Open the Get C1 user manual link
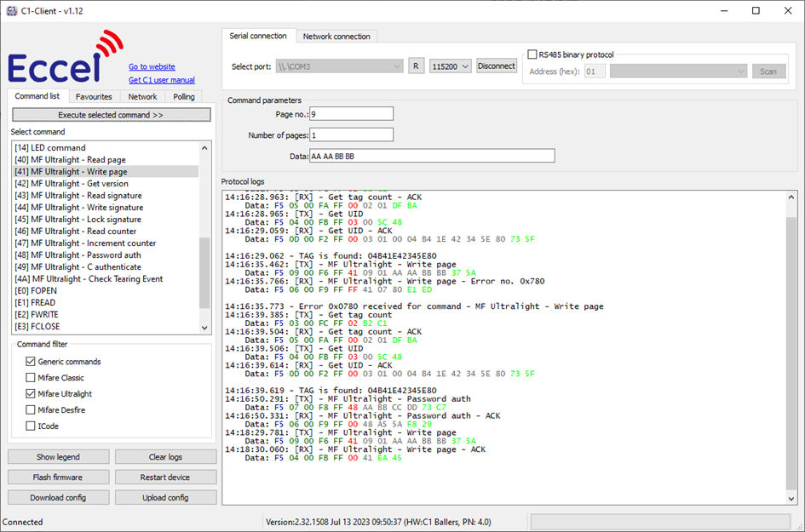 [162, 80]
